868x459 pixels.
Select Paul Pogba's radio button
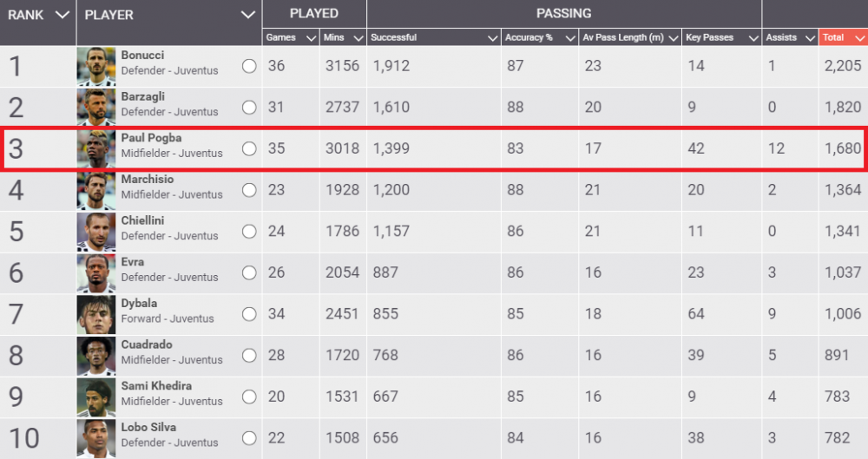249,148
